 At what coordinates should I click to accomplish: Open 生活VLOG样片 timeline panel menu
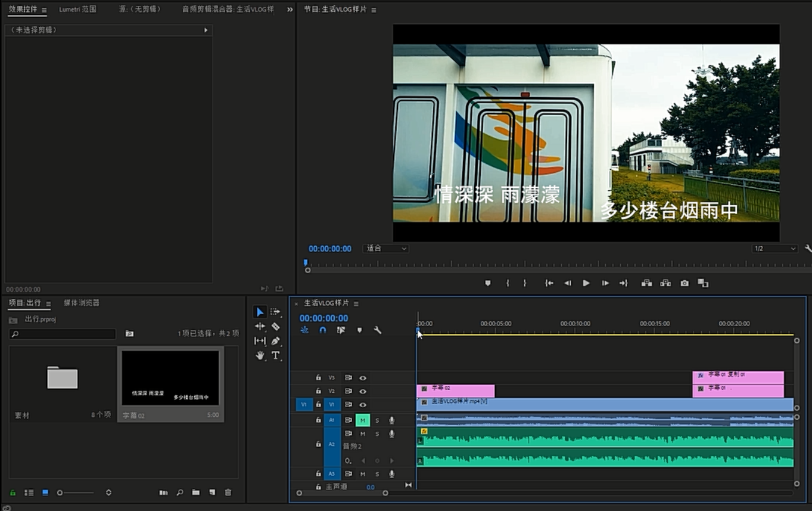click(x=356, y=303)
